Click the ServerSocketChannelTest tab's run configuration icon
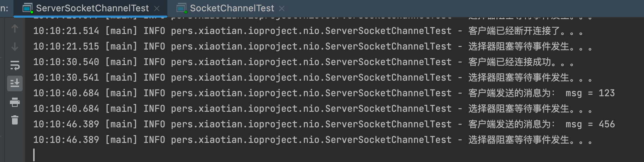The image size is (644, 162). [x=28, y=8]
